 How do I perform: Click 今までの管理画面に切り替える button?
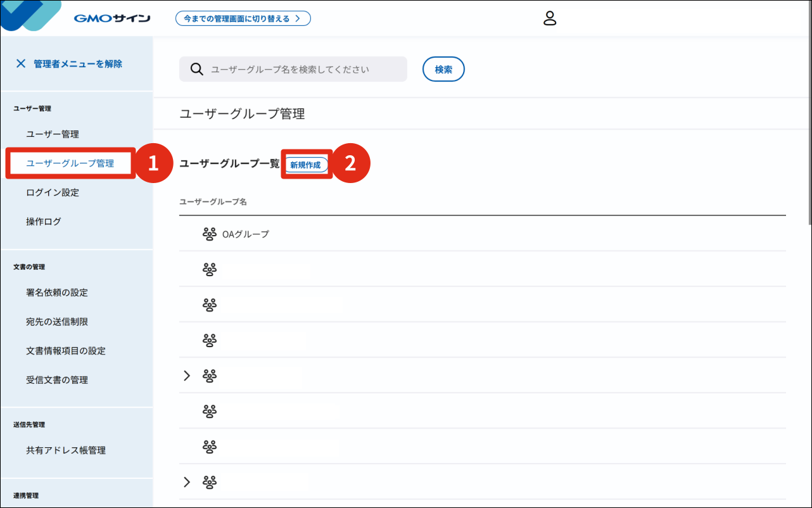[x=243, y=18]
